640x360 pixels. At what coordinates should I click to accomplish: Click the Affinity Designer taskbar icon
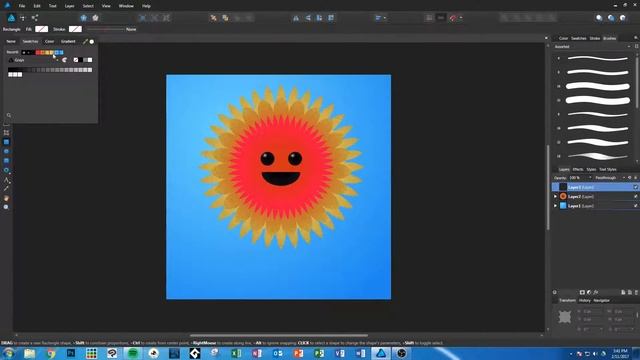(381, 353)
